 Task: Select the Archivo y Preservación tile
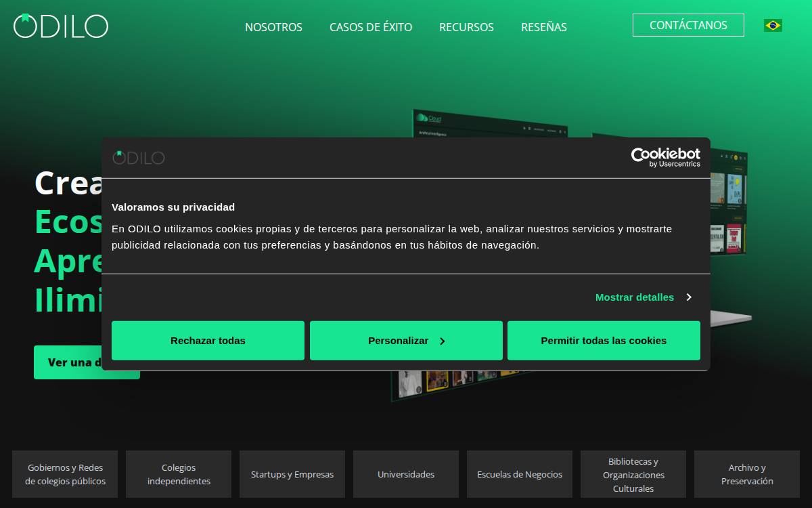click(747, 474)
